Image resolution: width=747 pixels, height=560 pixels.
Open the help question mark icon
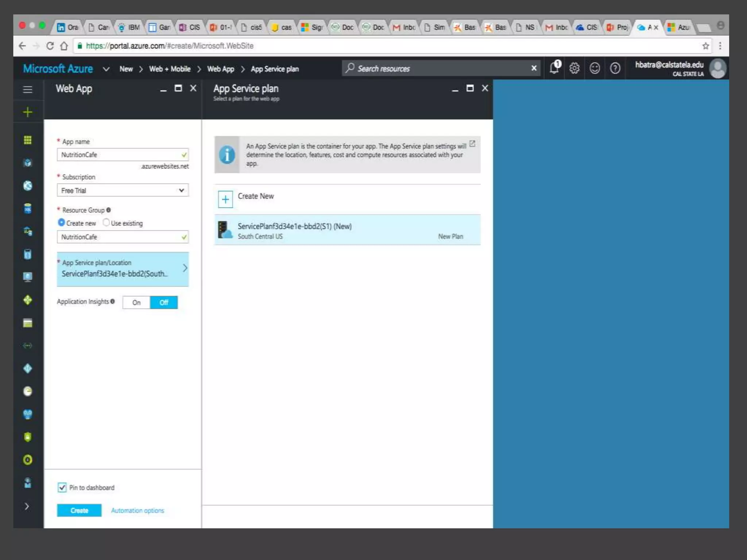[x=615, y=68]
